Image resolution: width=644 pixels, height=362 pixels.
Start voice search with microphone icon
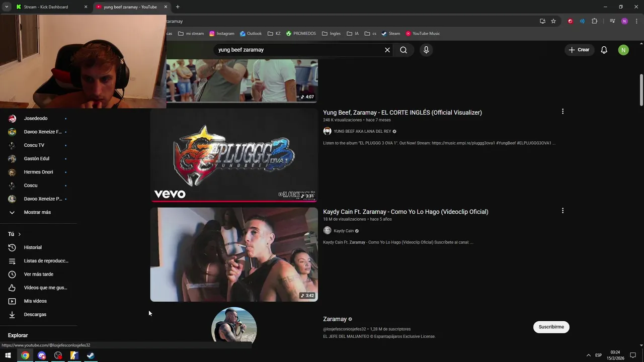pos(426,50)
